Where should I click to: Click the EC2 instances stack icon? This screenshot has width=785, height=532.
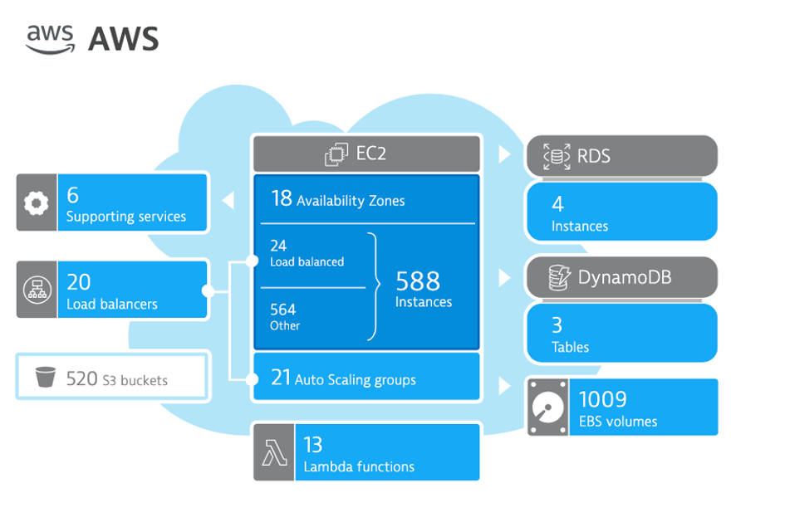pyautogui.click(x=337, y=154)
